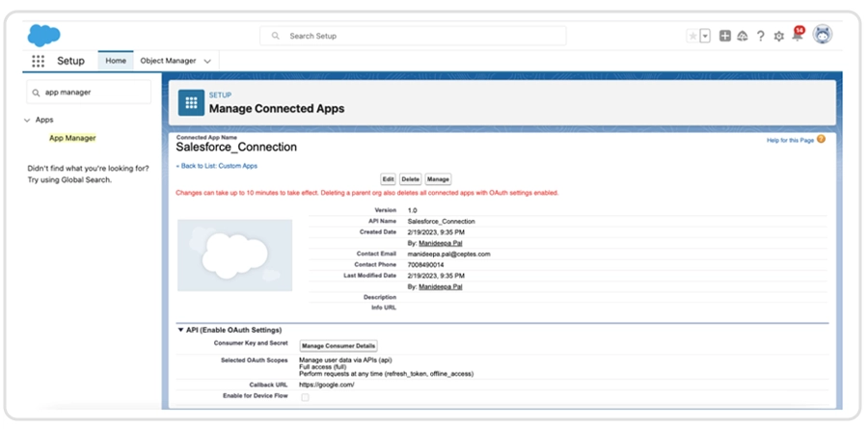
Task: Click the favorites star icon
Action: point(692,36)
